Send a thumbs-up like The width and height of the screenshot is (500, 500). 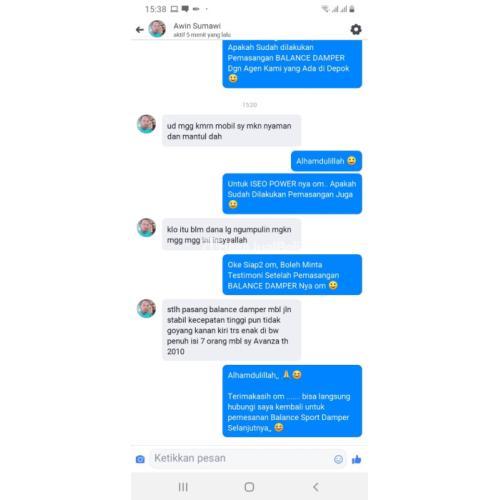(x=356, y=459)
